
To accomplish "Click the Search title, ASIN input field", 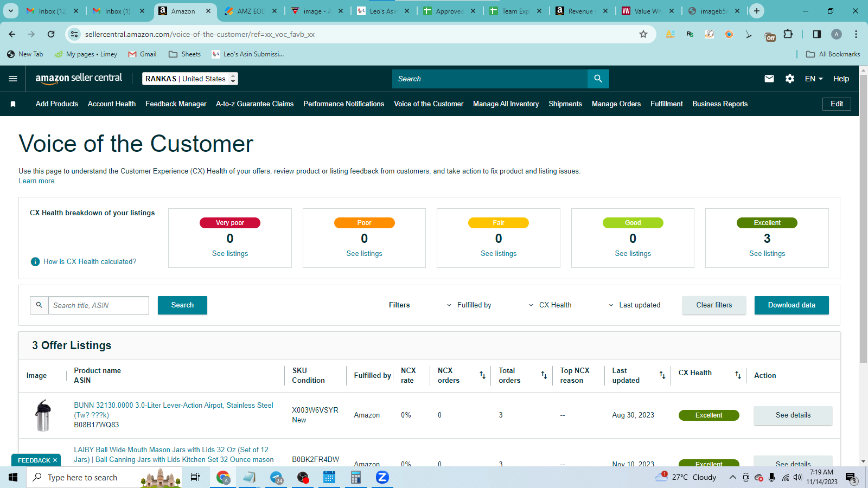I will pyautogui.click(x=99, y=305).
